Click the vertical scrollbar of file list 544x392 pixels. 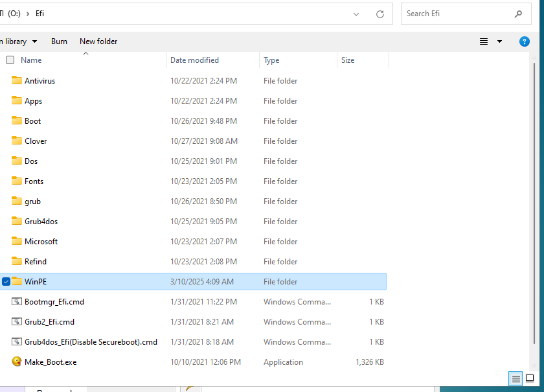[x=534, y=203]
